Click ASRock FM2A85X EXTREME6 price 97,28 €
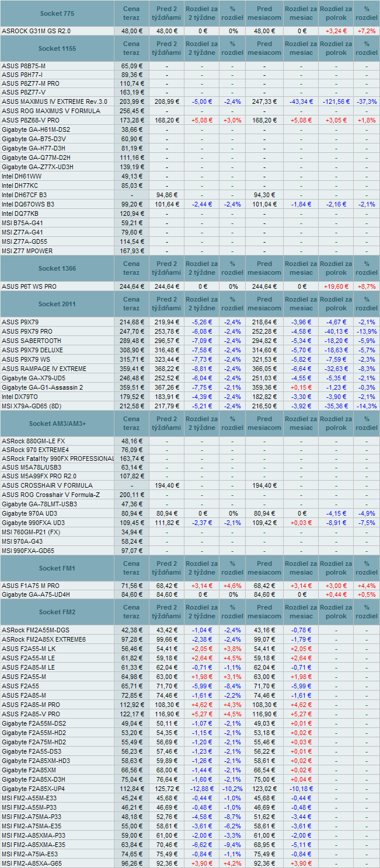380x868 pixels. [x=131, y=639]
